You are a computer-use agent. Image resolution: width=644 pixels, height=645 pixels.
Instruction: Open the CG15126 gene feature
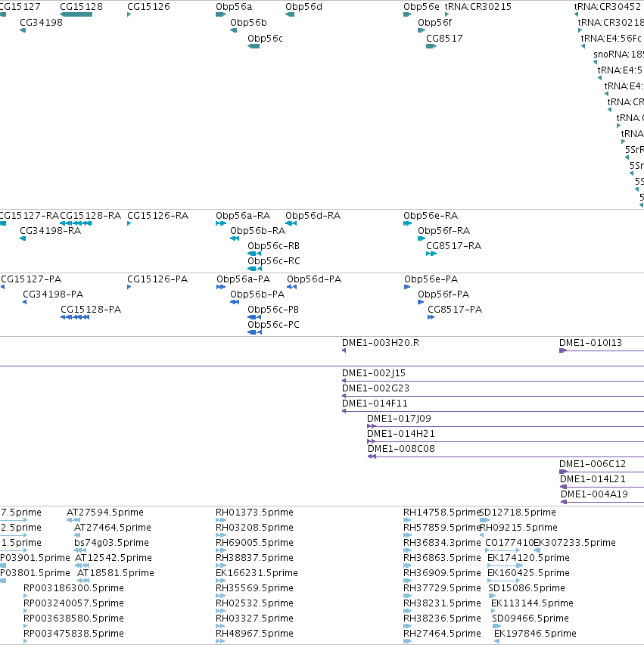click(x=129, y=14)
